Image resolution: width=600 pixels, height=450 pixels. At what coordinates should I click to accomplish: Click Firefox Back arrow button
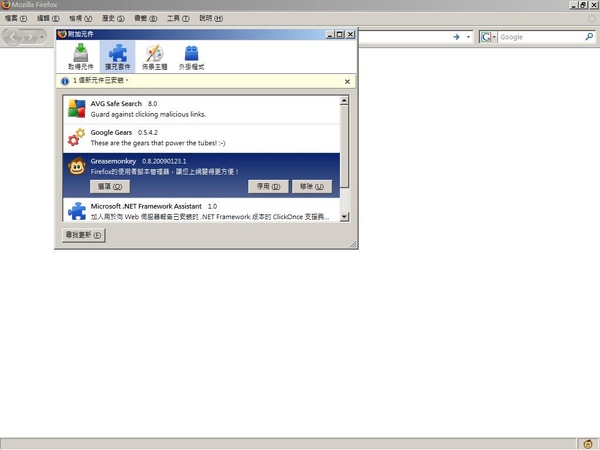[13, 37]
